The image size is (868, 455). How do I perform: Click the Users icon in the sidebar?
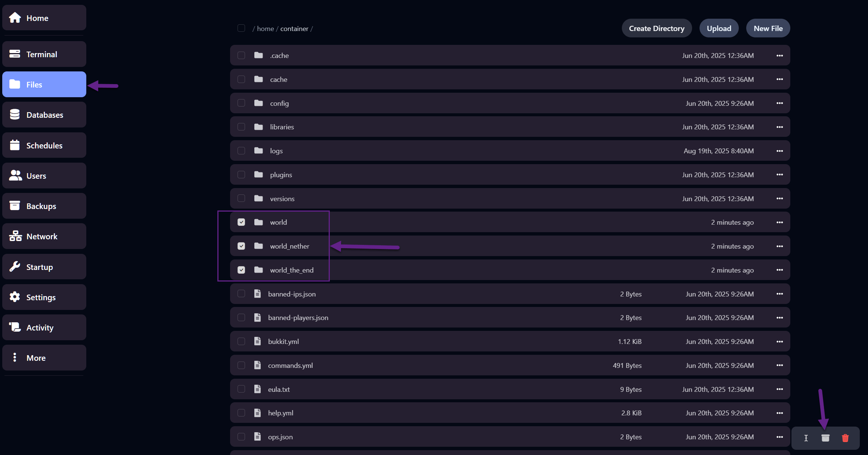click(15, 175)
